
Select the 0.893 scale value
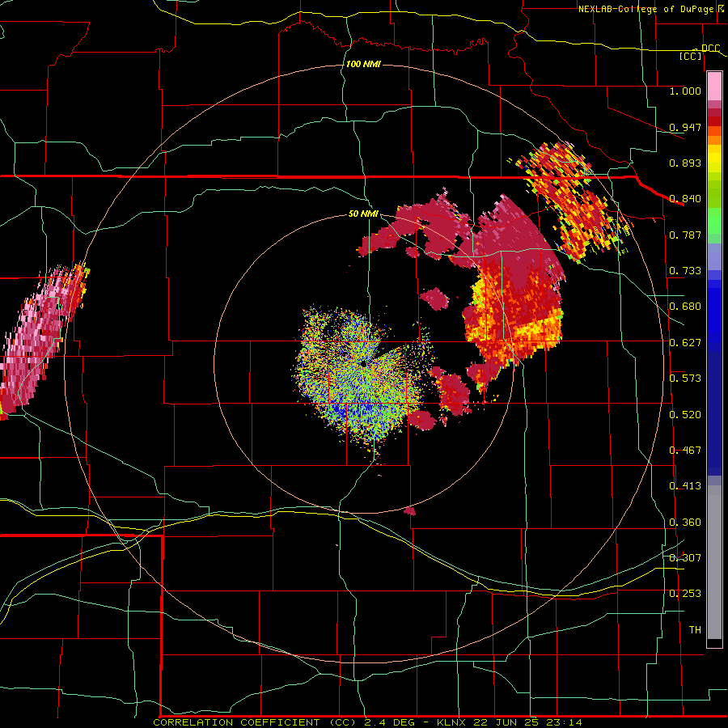click(x=685, y=163)
